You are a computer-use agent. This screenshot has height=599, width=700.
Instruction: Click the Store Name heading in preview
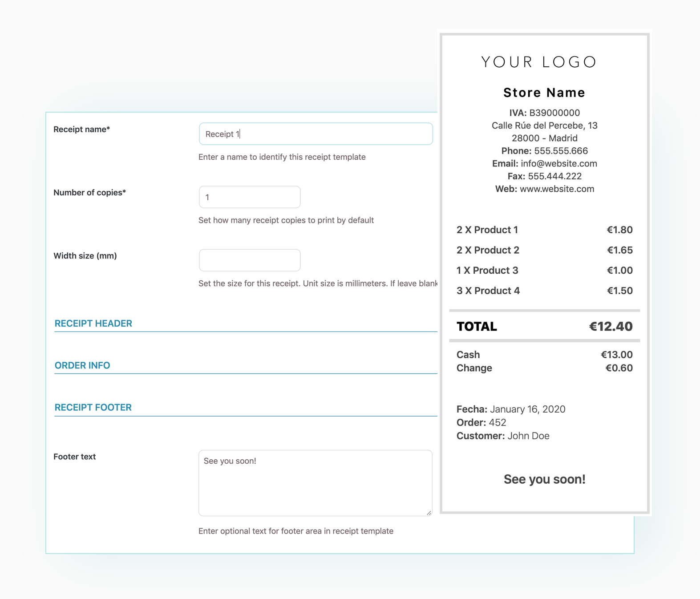(544, 93)
